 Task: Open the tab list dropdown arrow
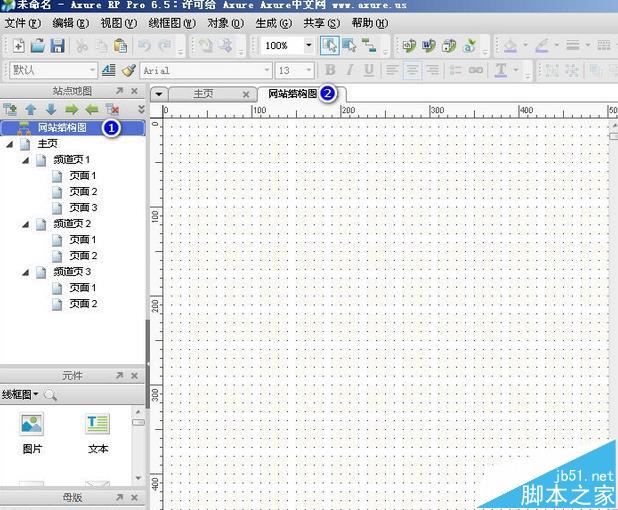point(159,94)
